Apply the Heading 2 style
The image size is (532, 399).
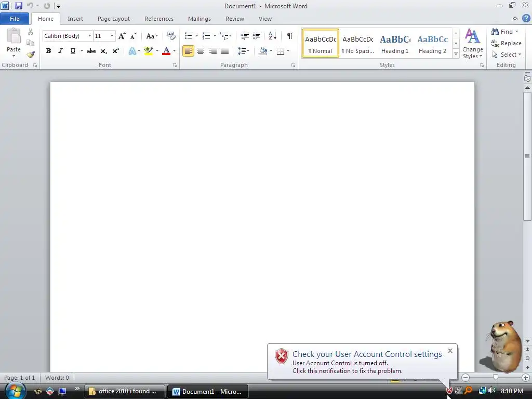[x=432, y=44]
